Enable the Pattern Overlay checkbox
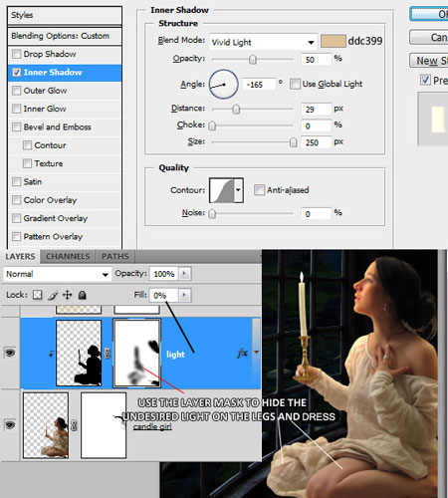Image resolution: width=448 pixels, height=498 pixels. (x=16, y=236)
